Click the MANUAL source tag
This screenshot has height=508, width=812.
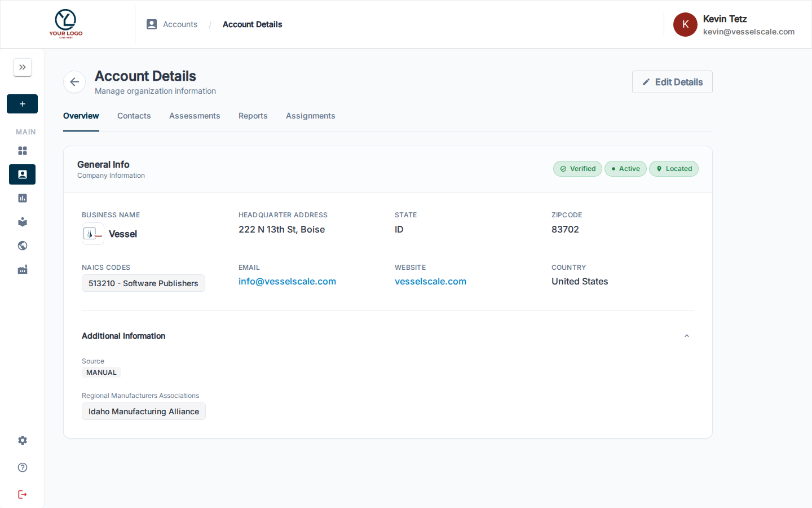click(101, 373)
